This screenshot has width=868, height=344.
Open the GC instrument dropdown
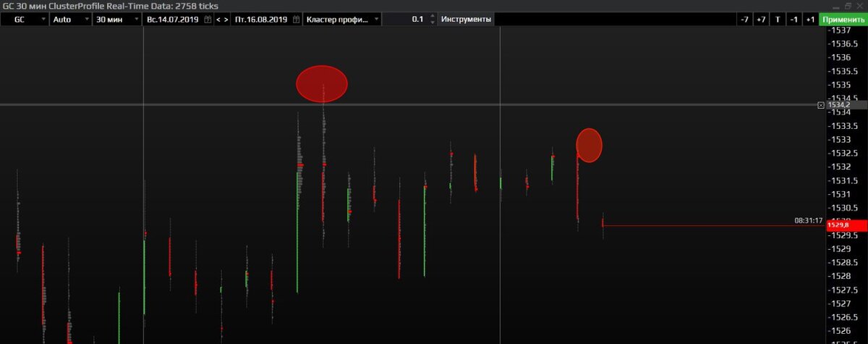pyautogui.click(x=25, y=20)
